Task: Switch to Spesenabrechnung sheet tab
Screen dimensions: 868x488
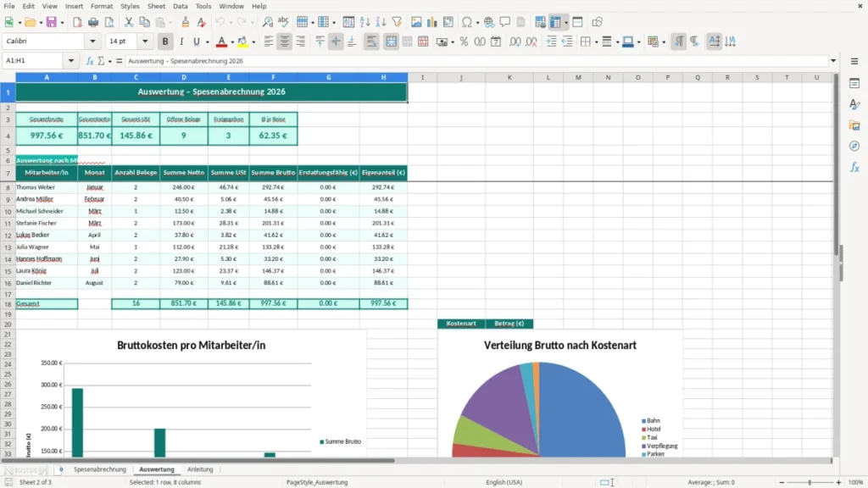Action: point(100,469)
